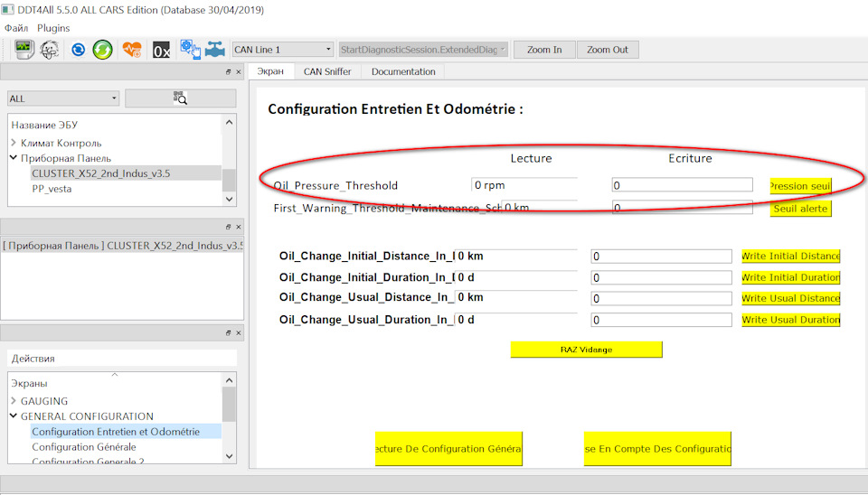This screenshot has width=868, height=495.
Task: Click the Pression seuil button
Action: coord(800,186)
